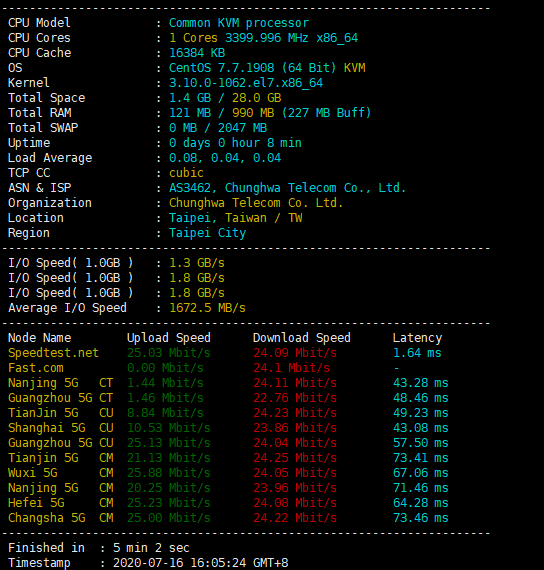
Task: Click the 'Common KVM processor' CPU model text
Action: (239, 23)
